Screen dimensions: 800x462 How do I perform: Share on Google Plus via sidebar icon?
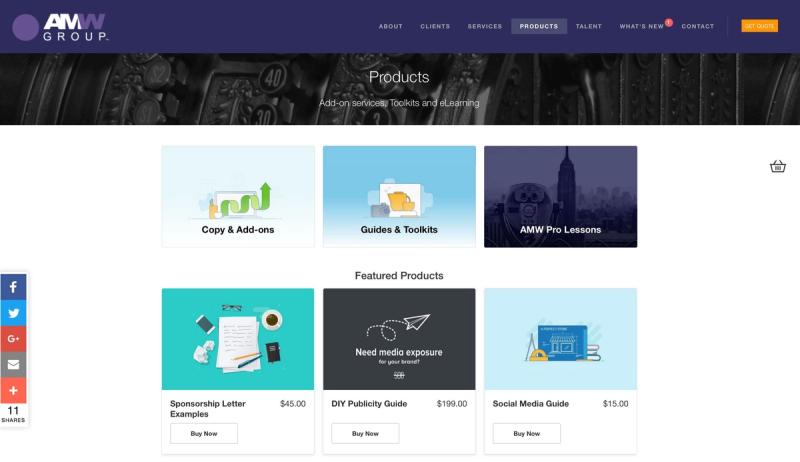coord(13,339)
